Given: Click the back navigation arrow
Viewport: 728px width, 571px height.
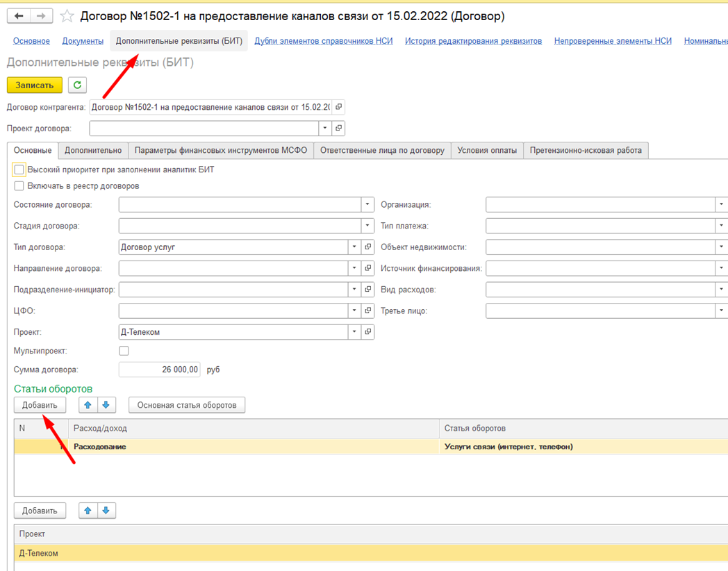Looking at the screenshot, I should point(19,16).
